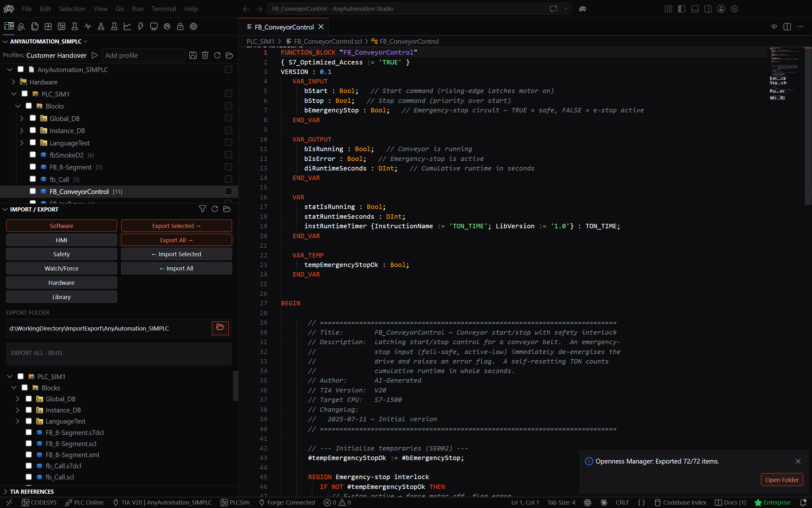Viewport: 812px width, 508px height.
Task: Open the account profile icon
Action: click(x=721, y=9)
